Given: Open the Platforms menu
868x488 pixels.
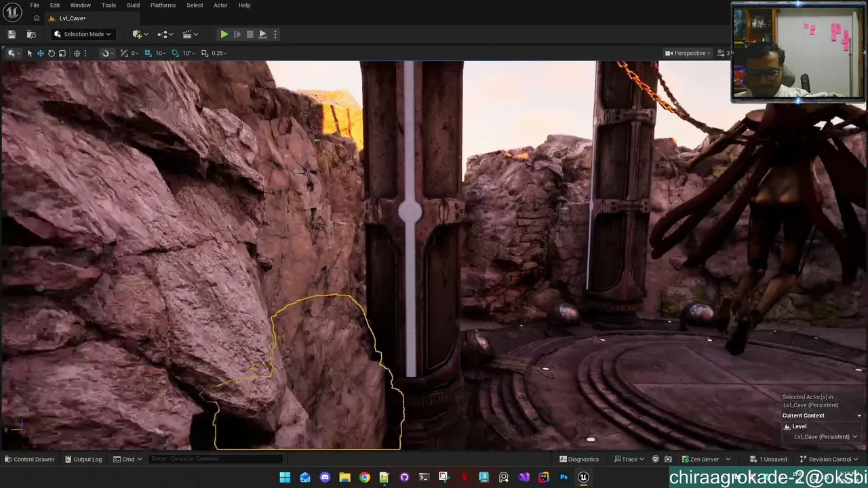Looking at the screenshot, I should (x=163, y=5).
